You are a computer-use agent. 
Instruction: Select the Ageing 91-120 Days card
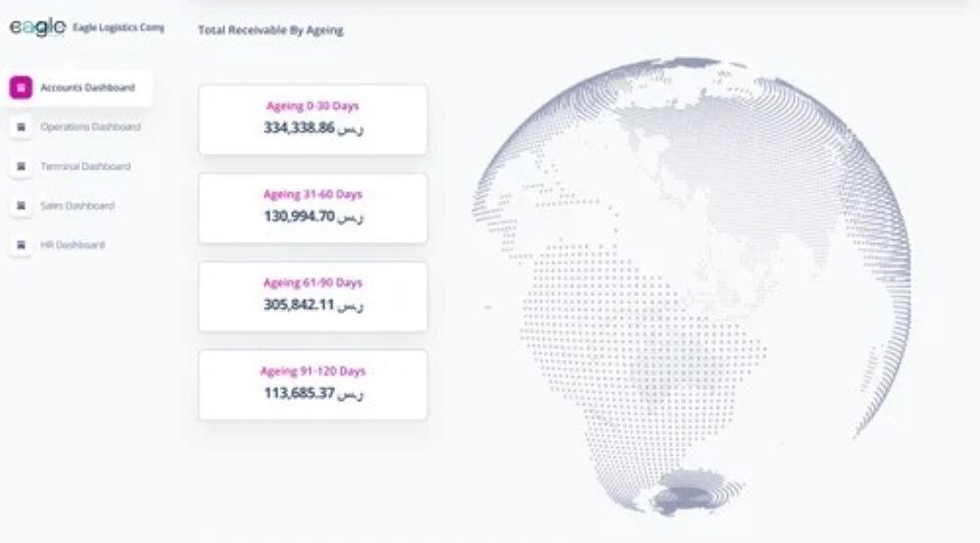(314, 385)
